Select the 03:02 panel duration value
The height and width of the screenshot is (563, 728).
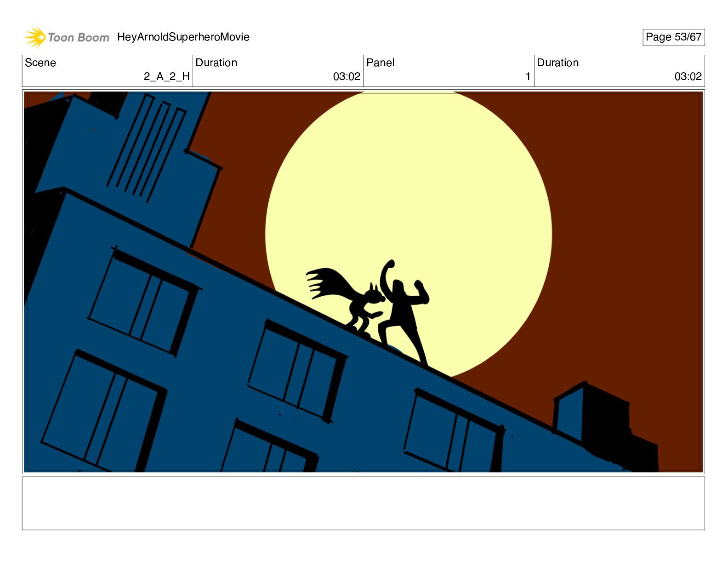(688, 76)
